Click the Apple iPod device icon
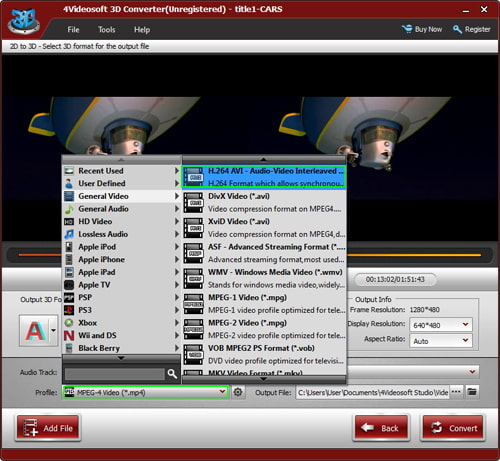The image size is (500, 461). coord(69,247)
